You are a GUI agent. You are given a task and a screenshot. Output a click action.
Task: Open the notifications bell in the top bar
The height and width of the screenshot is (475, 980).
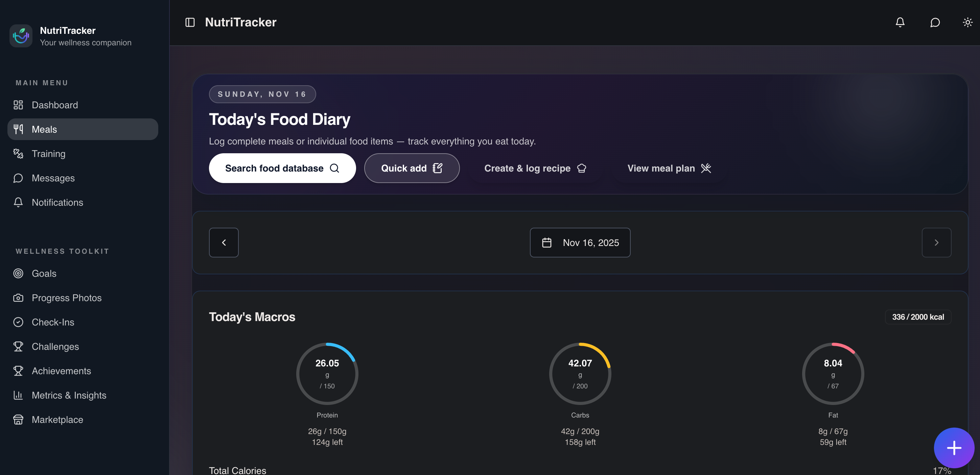tap(900, 22)
